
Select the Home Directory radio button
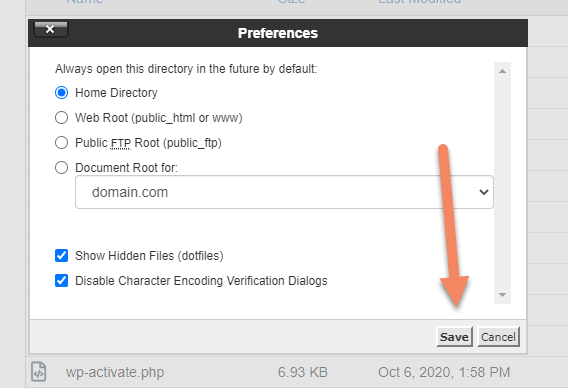62,93
